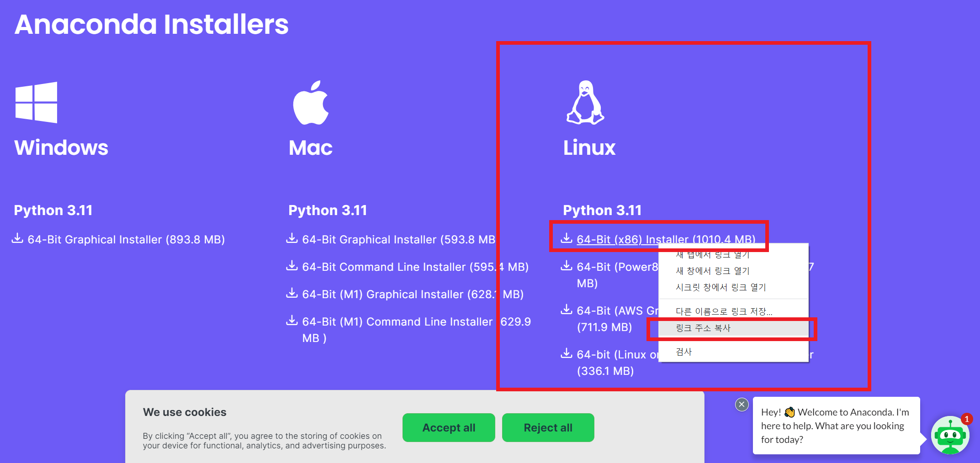Click the 'We use cookies' title

185,412
